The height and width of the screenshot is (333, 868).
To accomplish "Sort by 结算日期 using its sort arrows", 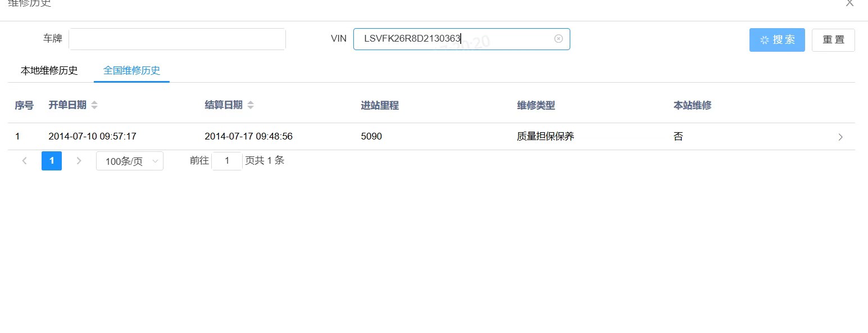I will point(251,105).
